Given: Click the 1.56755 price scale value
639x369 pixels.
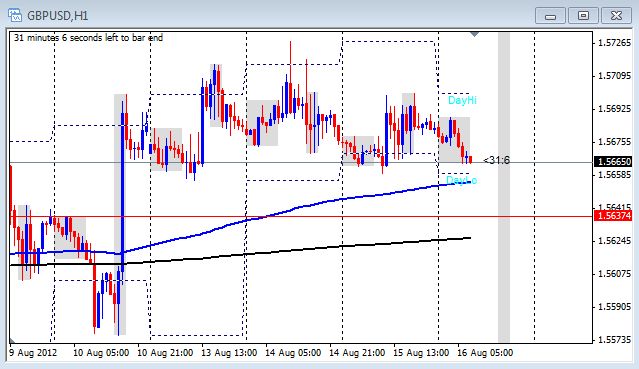Looking at the screenshot, I should point(614,142).
